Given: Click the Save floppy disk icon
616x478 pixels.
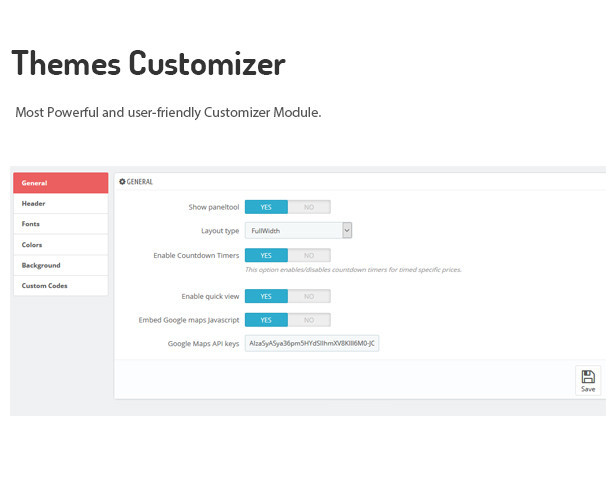Looking at the screenshot, I should (x=588, y=376).
